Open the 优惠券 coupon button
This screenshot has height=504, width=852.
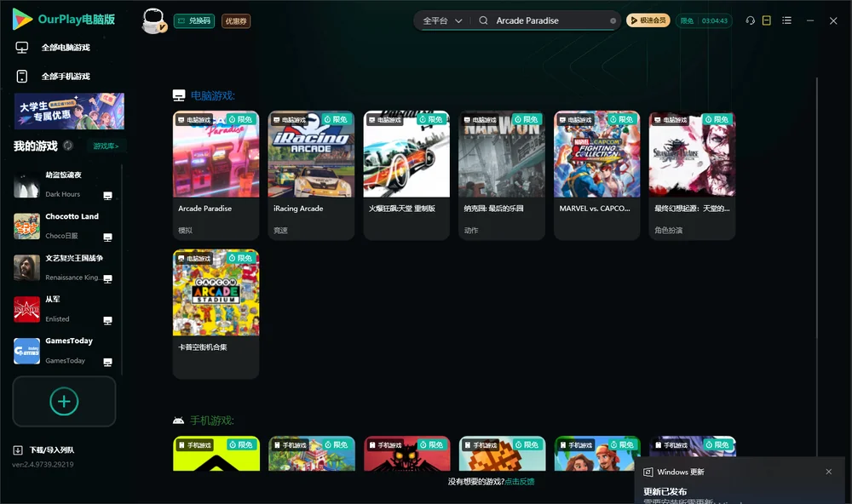coord(236,20)
